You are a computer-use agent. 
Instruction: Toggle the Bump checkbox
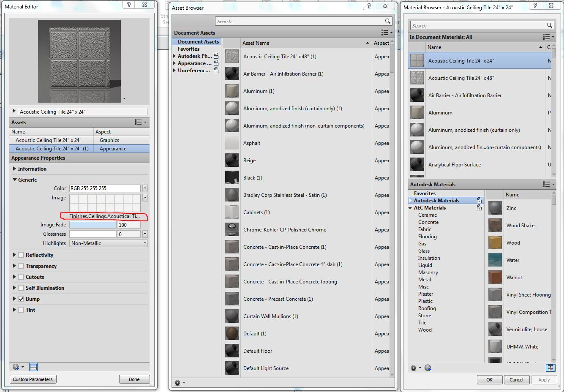click(21, 299)
